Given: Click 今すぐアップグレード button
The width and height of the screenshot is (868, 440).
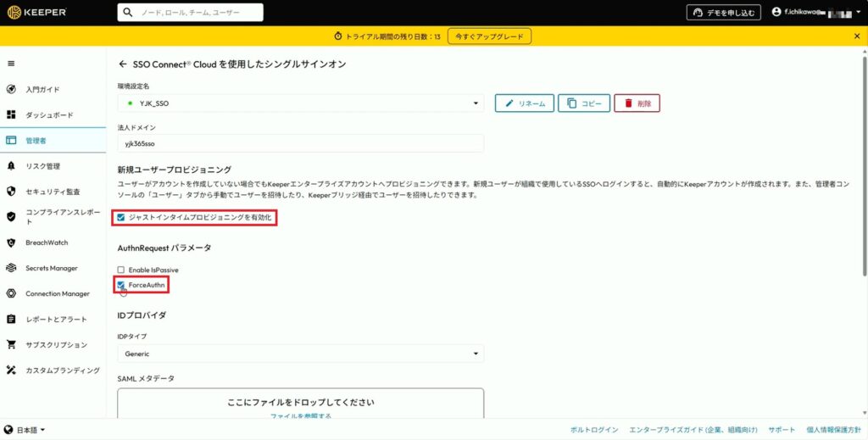Looking at the screenshot, I should [x=489, y=36].
